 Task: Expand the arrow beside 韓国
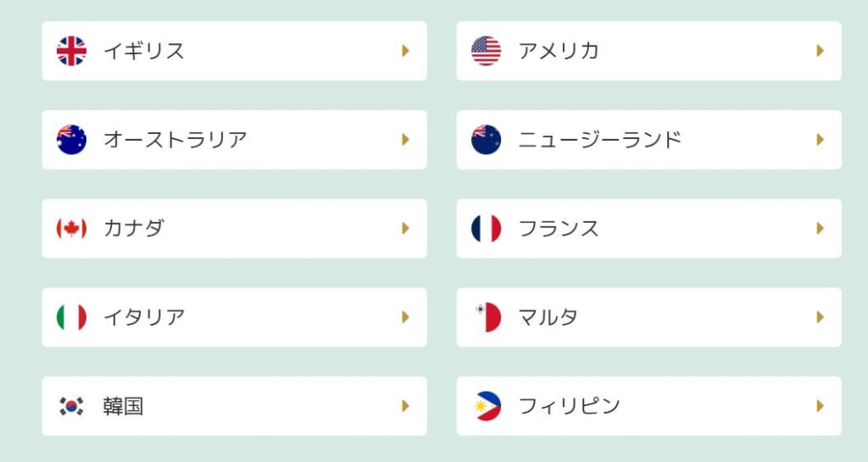point(405,406)
